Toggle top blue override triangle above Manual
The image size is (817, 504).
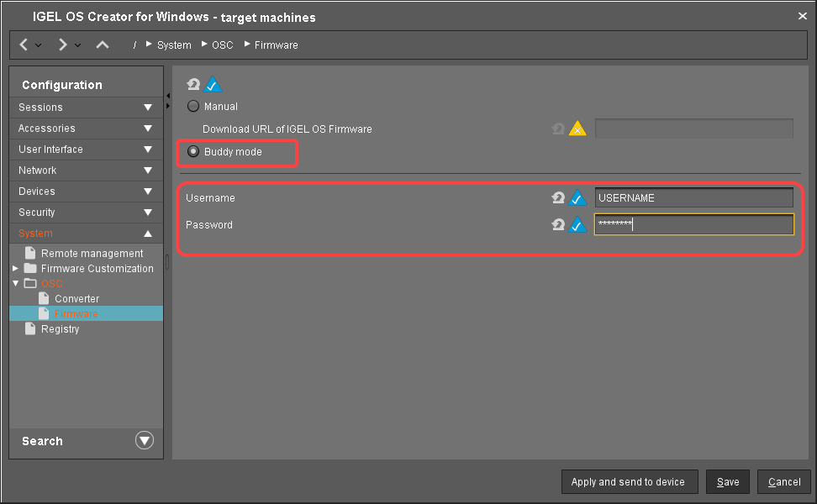212,85
